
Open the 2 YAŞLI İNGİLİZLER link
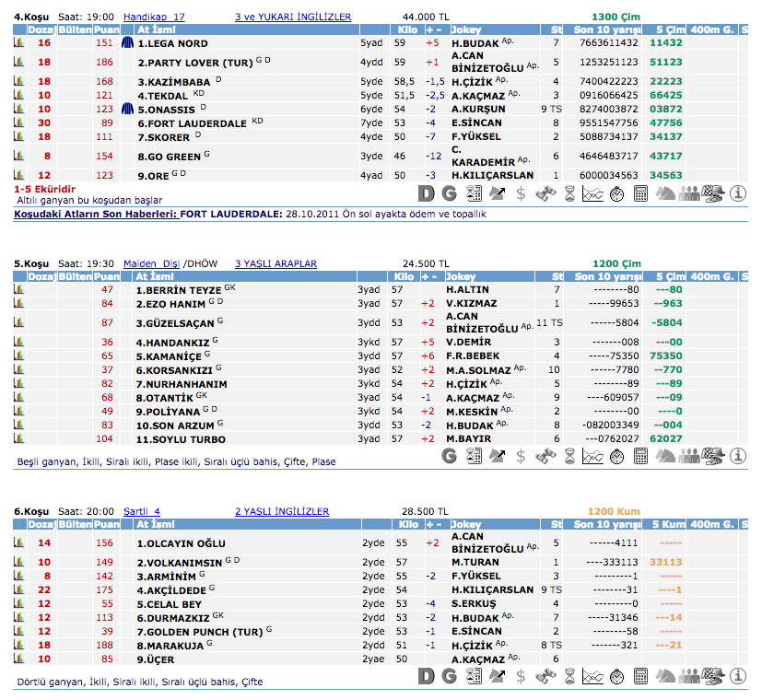click(x=281, y=511)
